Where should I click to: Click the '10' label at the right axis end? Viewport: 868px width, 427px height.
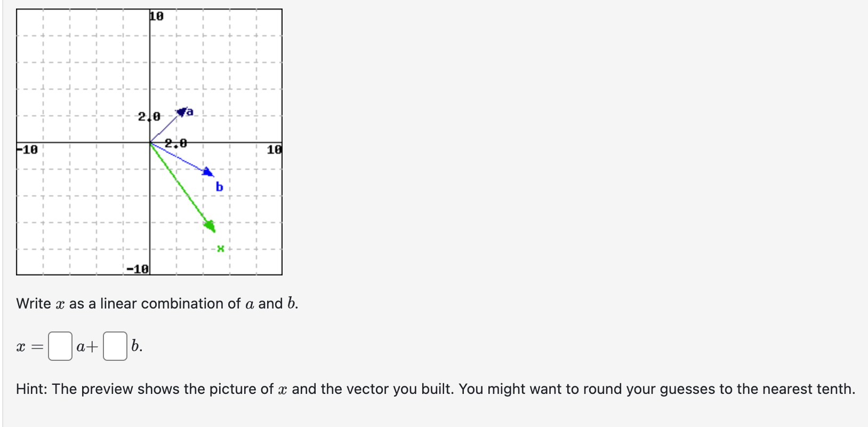tap(275, 149)
